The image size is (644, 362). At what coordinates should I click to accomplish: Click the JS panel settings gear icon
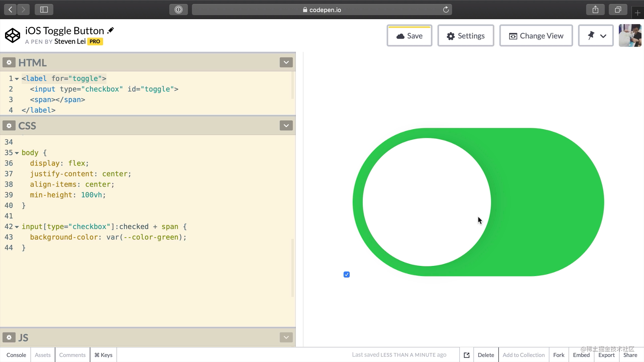[9, 337]
